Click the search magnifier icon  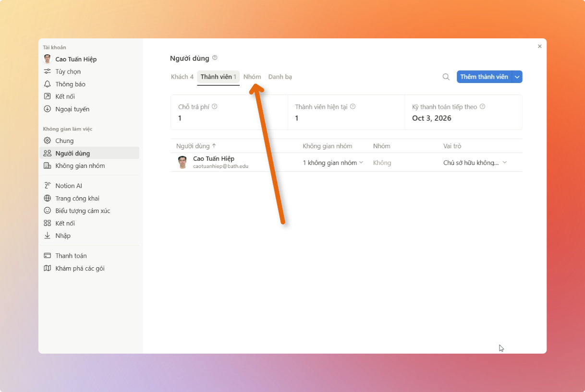446,77
